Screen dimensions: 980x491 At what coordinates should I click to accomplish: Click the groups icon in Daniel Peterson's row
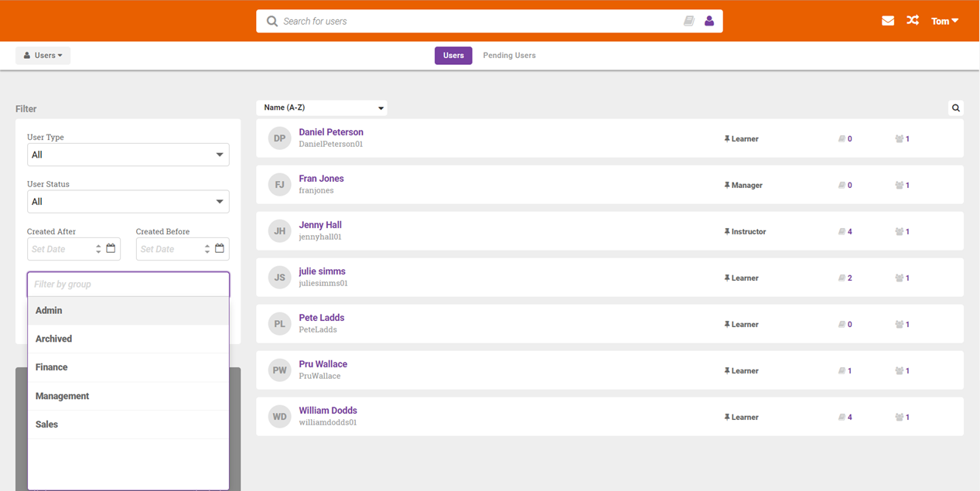tap(900, 139)
